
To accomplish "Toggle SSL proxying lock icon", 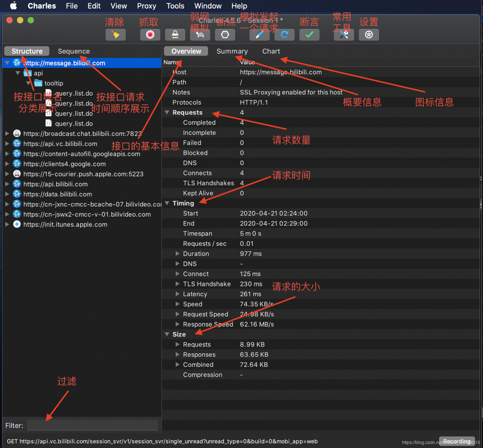I will pyautogui.click(x=175, y=35).
